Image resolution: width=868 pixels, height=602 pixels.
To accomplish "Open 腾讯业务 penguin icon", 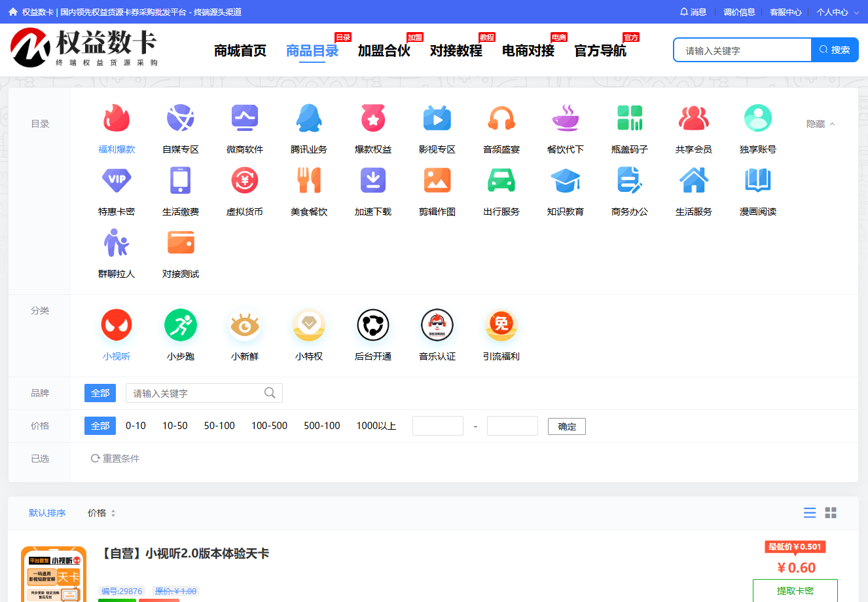I will (x=309, y=119).
